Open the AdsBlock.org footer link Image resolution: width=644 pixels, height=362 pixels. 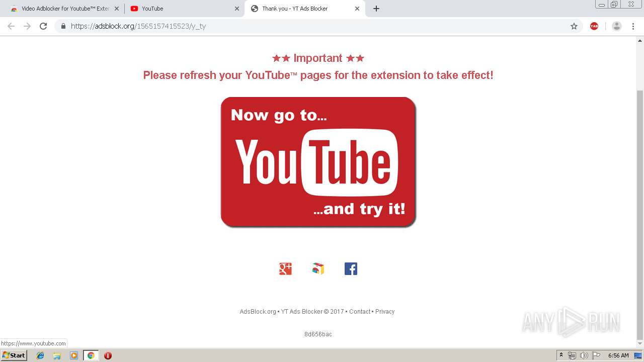258,312
